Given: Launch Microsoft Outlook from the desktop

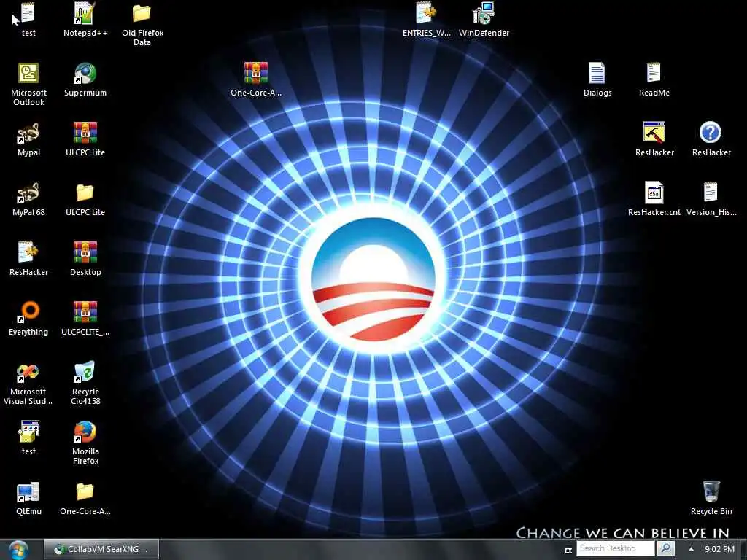Looking at the screenshot, I should coord(28,74).
